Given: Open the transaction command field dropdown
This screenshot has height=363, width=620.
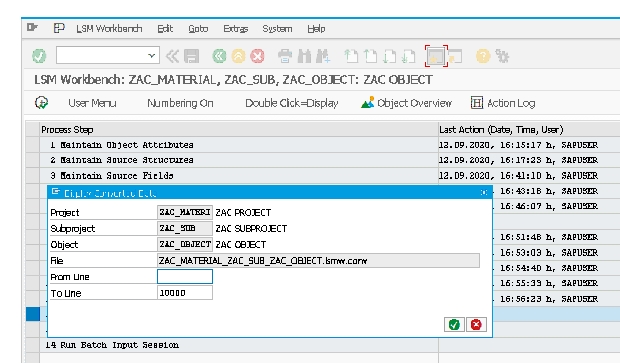Looking at the screenshot, I should pos(151,56).
